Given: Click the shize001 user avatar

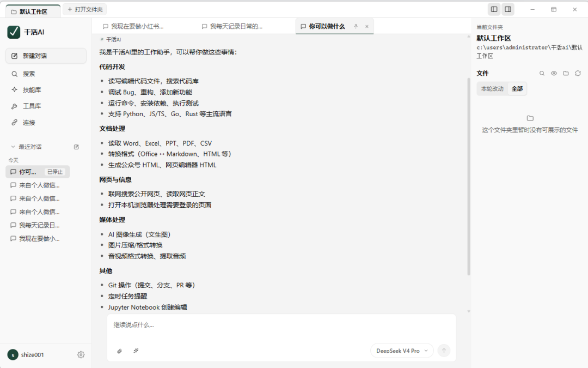Looking at the screenshot, I should point(13,355).
